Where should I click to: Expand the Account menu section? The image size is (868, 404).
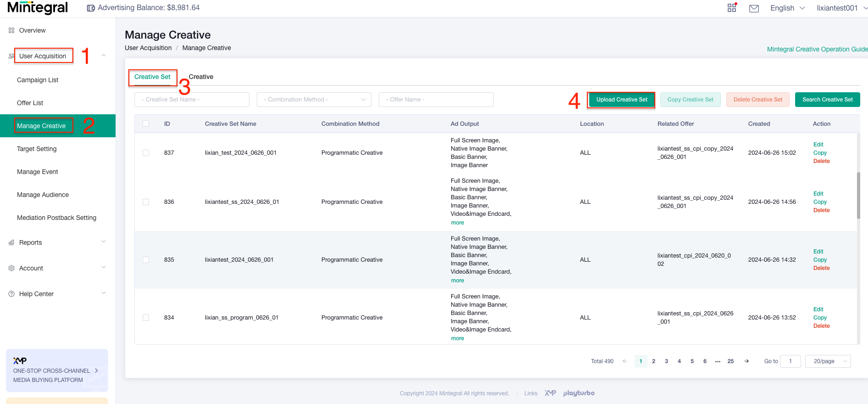104,267
